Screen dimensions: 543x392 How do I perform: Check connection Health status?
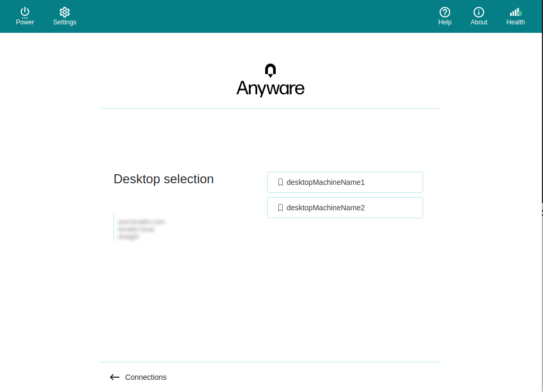[515, 16]
